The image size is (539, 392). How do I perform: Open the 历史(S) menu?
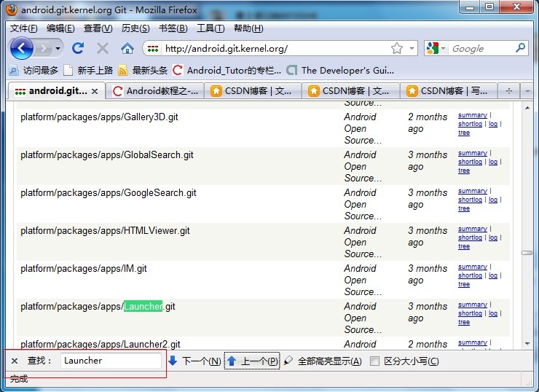135,28
